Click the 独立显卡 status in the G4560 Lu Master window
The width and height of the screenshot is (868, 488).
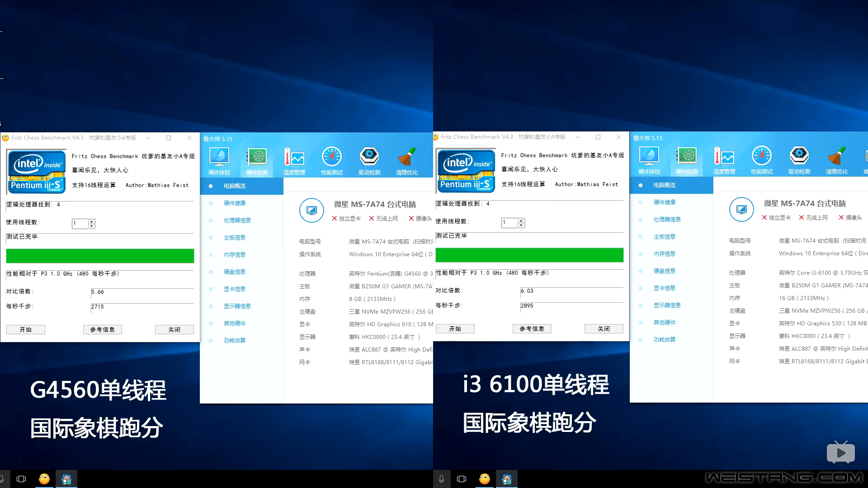pos(346,219)
